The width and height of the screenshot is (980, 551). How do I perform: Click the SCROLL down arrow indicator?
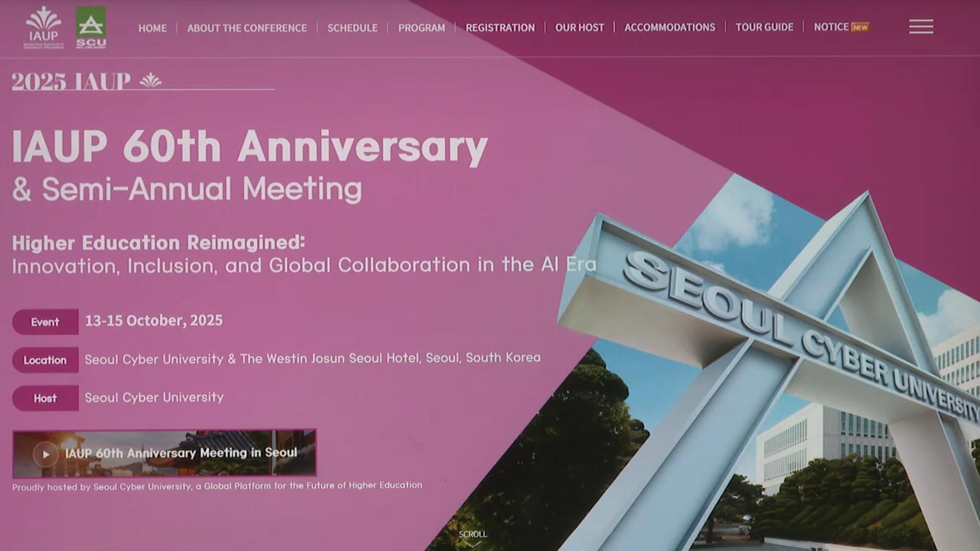473,539
